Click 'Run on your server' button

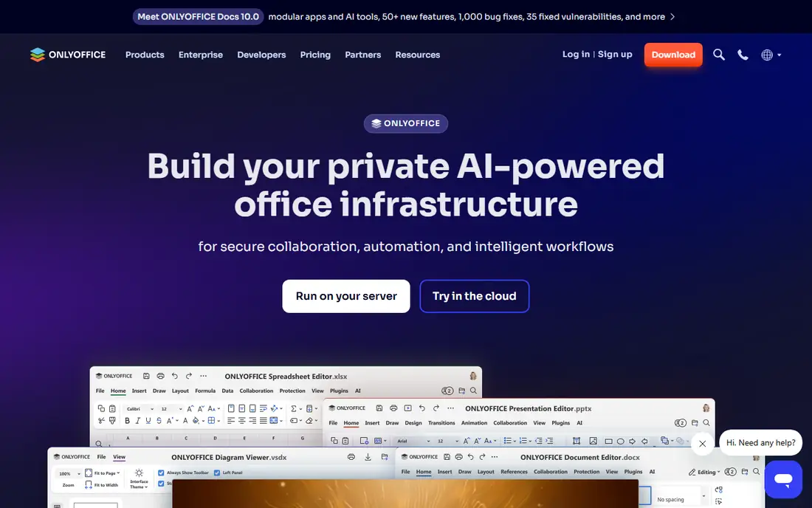pos(346,296)
